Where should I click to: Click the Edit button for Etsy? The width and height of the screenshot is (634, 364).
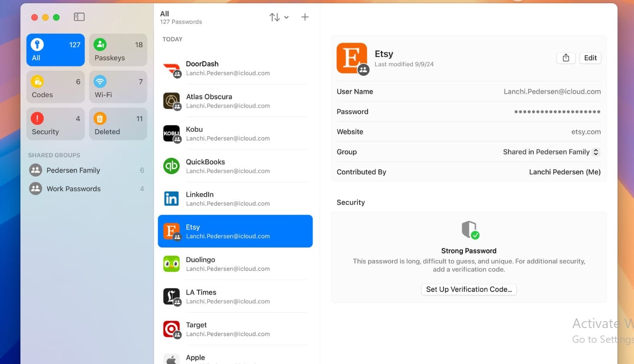590,58
